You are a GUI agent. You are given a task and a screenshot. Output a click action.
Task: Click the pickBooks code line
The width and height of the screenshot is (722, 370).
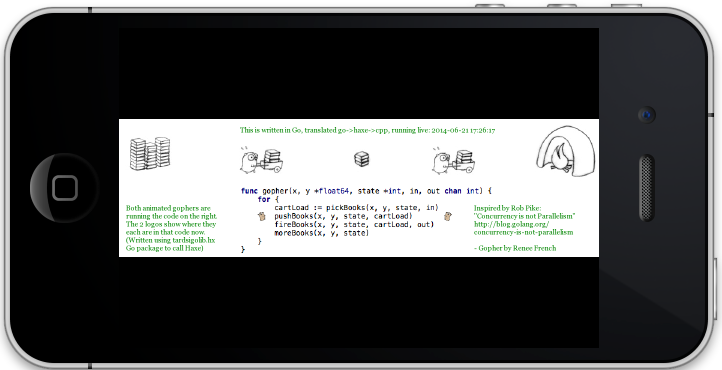click(356, 208)
